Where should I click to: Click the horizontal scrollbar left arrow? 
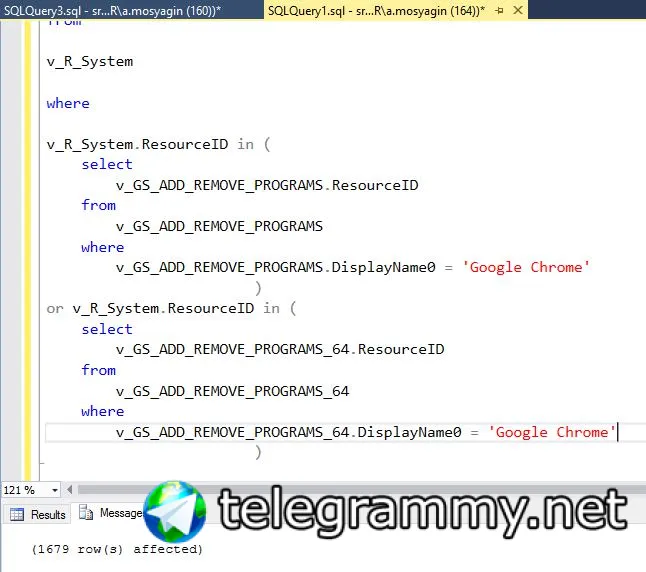coord(69,490)
